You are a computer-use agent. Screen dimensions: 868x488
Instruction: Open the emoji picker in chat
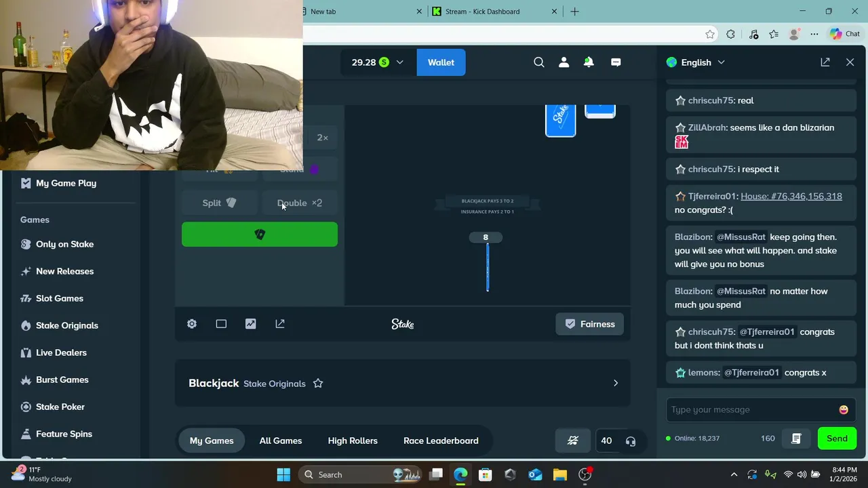coord(844,409)
